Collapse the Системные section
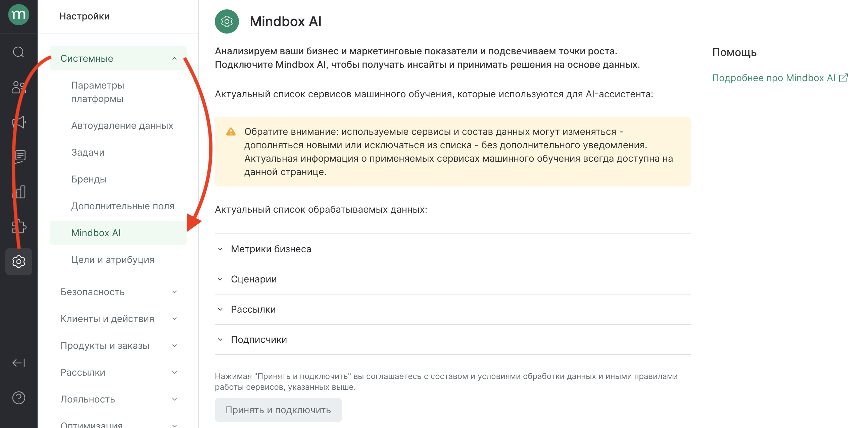The image size is (868, 428). point(118,58)
